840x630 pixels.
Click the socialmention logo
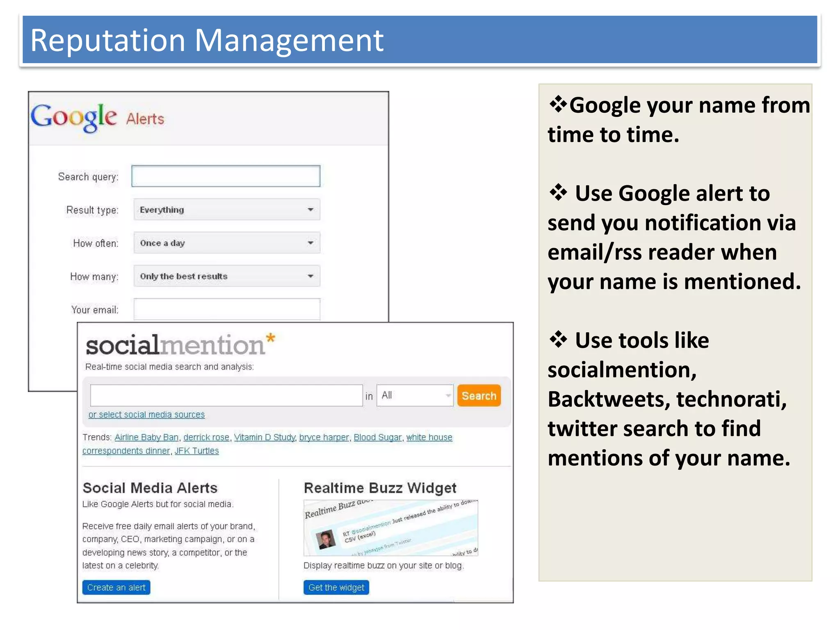pos(180,344)
